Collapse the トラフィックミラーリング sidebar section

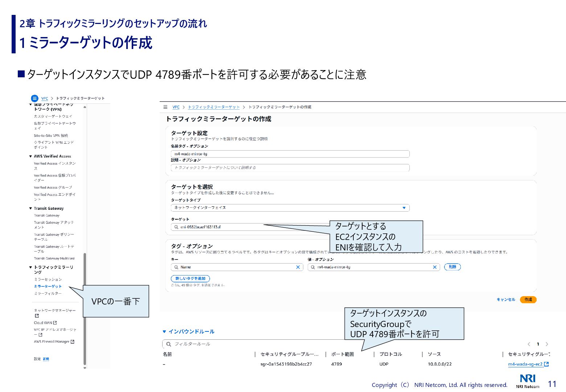[30, 267]
